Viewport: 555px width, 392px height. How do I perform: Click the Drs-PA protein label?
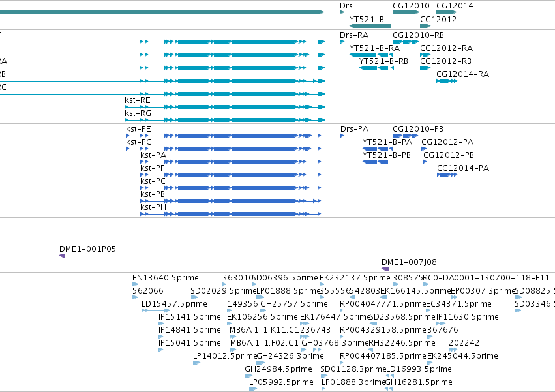click(x=354, y=129)
